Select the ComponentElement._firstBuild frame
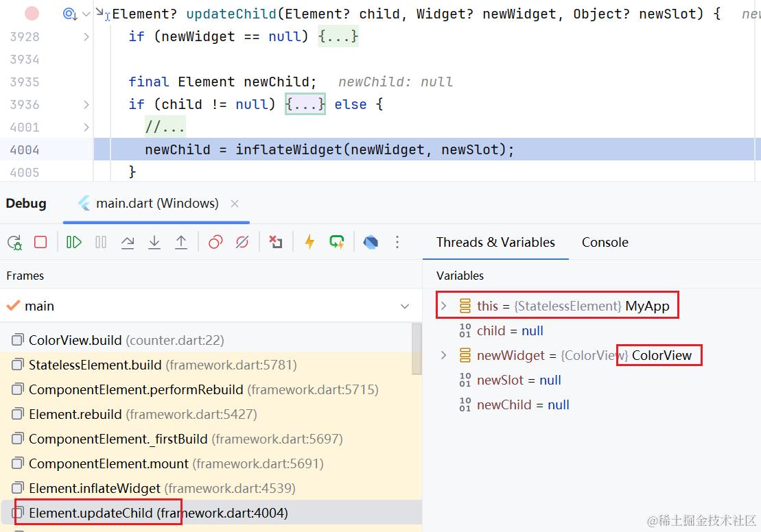This screenshot has height=532, width=761. click(x=211, y=439)
